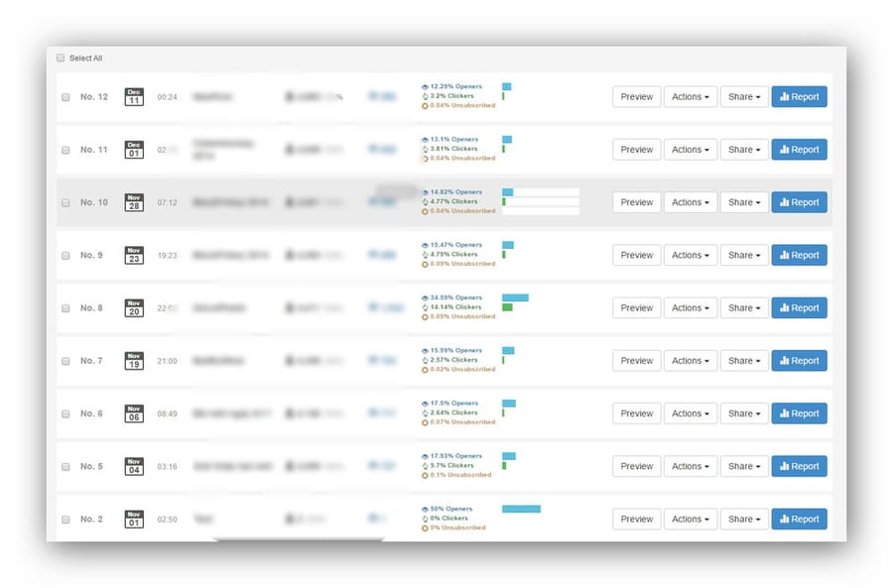Open Actions dropdown for campaign No. 10
893x588 pixels.
[x=691, y=202]
